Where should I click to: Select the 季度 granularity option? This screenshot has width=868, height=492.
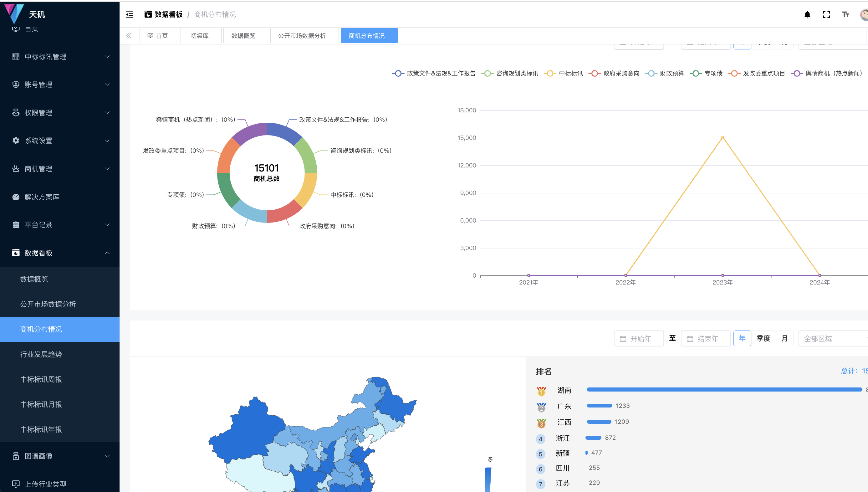click(763, 338)
